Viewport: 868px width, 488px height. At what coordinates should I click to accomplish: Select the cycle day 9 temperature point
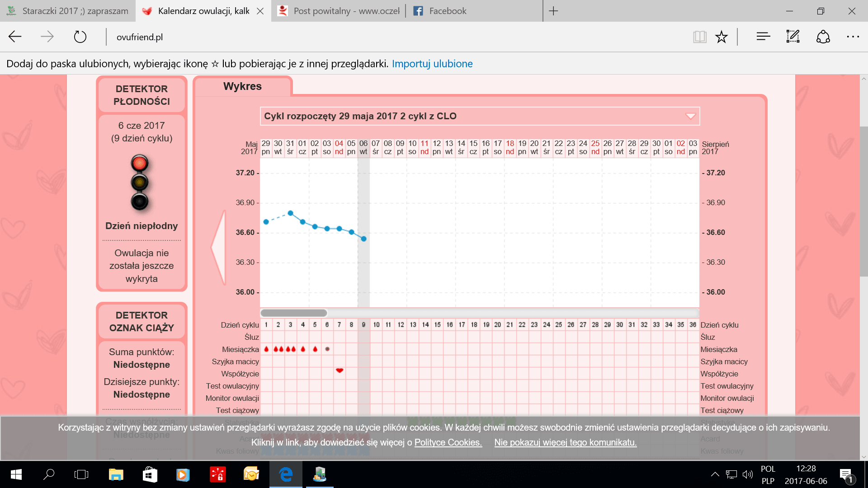(363, 239)
